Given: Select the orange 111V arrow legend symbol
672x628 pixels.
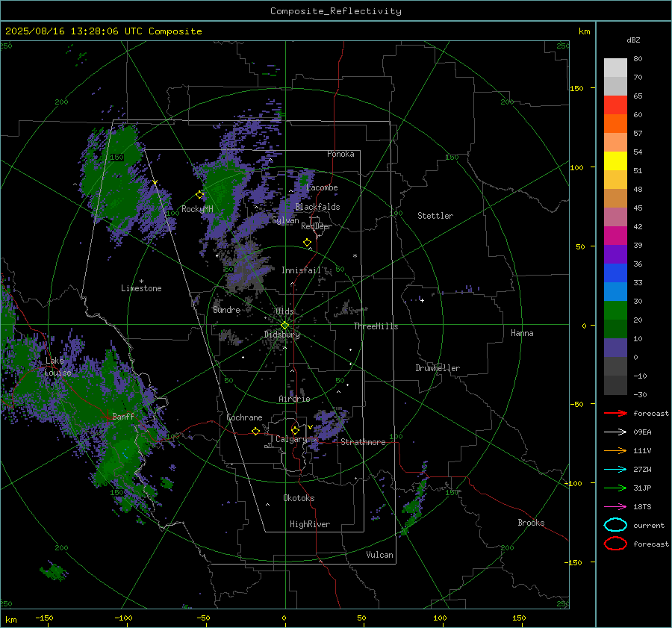Looking at the screenshot, I should 615,450.
